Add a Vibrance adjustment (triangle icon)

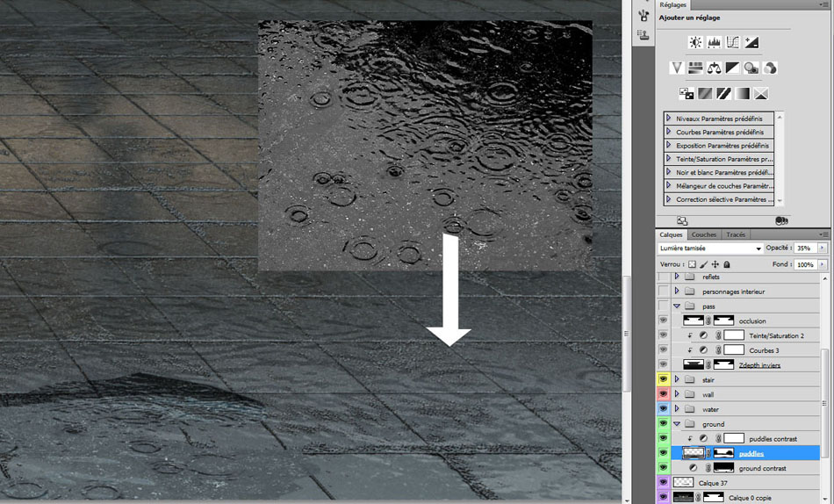676,68
